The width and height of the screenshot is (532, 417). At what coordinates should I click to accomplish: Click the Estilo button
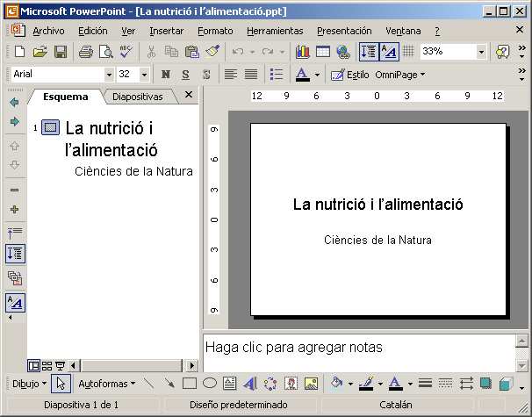[x=349, y=75]
